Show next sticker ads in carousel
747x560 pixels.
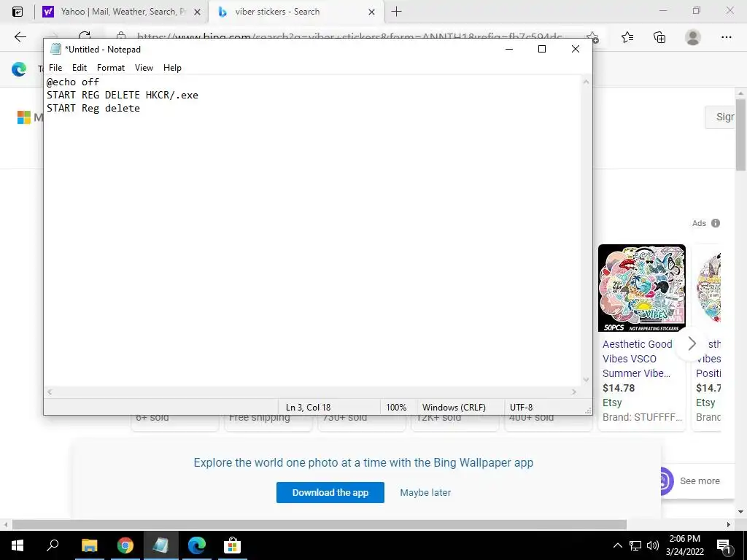point(692,343)
